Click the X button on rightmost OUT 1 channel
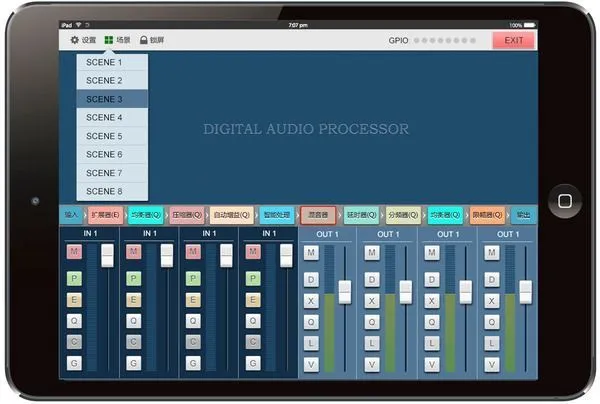This screenshot has height=404, width=600. (x=490, y=299)
